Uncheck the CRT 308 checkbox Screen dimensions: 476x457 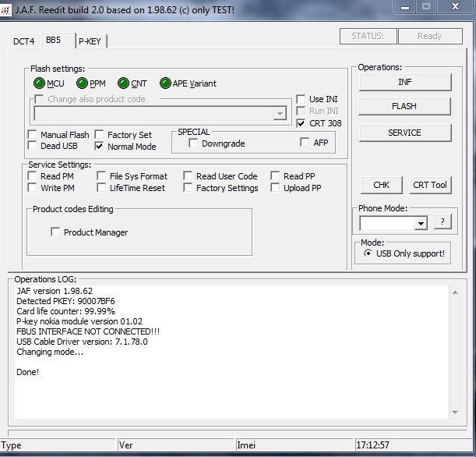click(301, 123)
